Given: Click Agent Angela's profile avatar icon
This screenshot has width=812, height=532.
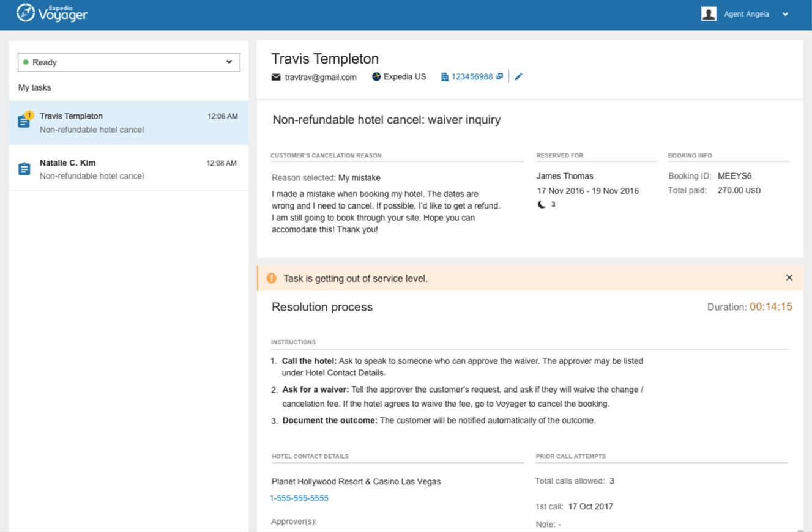Looking at the screenshot, I should pos(709,14).
